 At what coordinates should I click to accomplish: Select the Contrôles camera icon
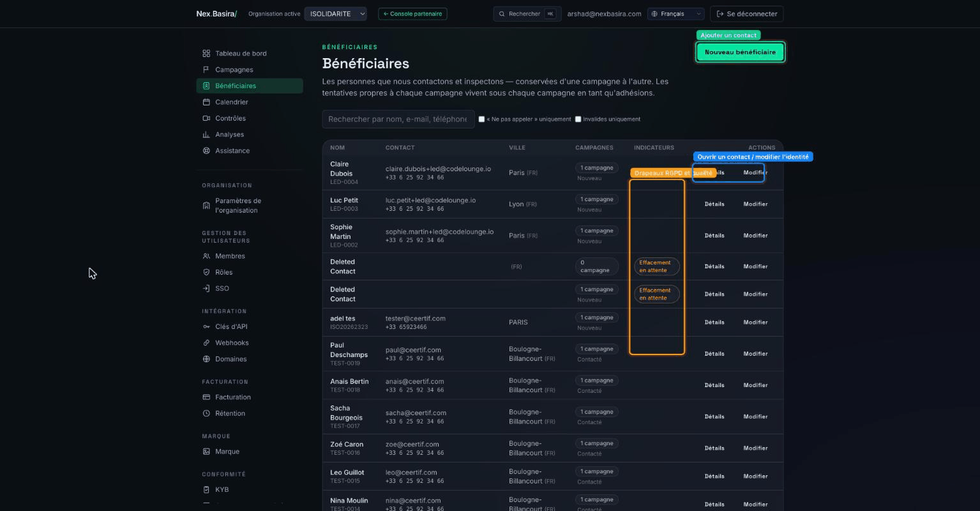point(206,118)
